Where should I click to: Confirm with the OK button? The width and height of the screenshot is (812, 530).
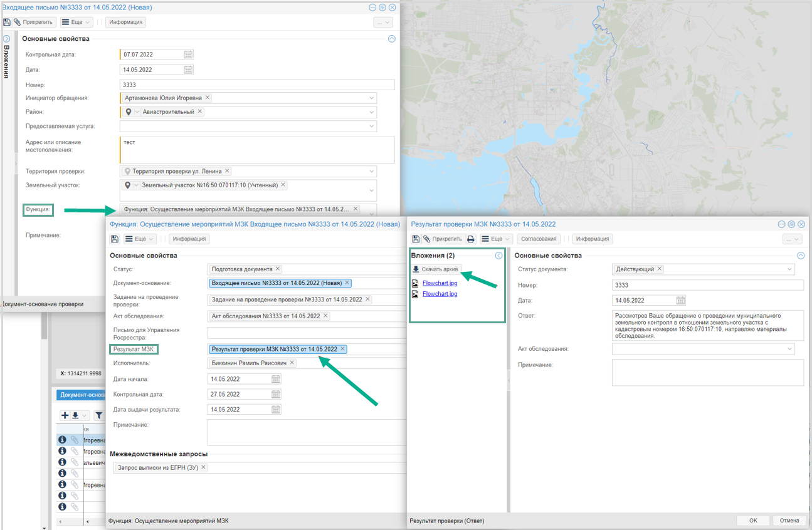pos(753,521)
